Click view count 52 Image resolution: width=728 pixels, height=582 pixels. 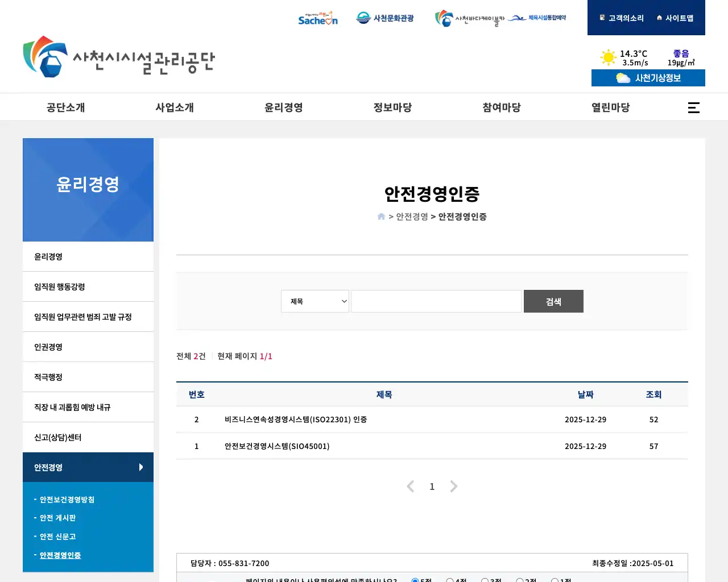(654, 419)
